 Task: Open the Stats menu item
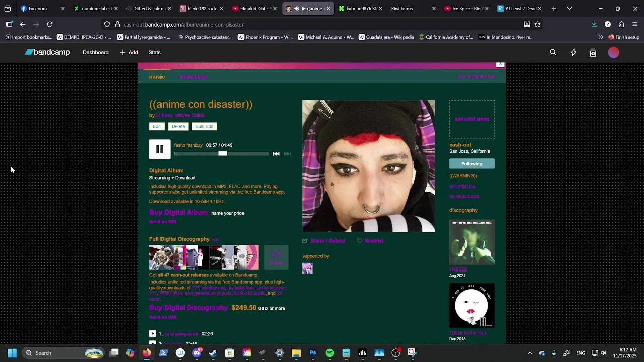click(x=154, y=52)
